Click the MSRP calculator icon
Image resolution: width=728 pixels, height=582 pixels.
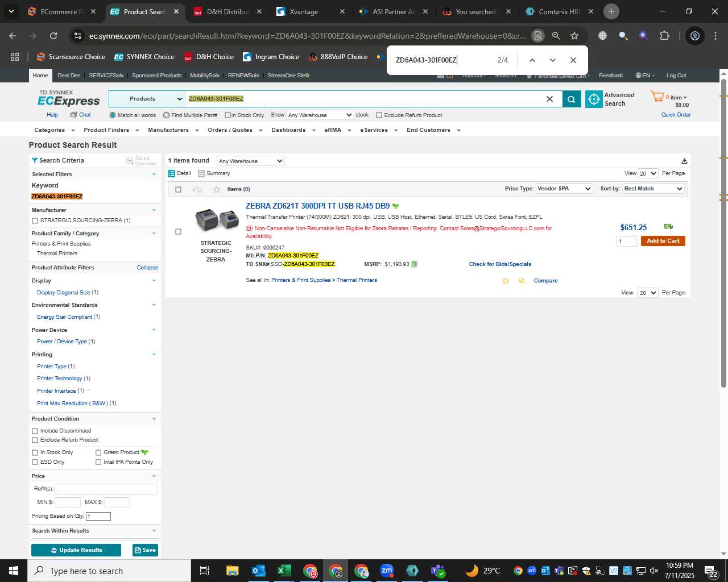click(x=415, y=264)
